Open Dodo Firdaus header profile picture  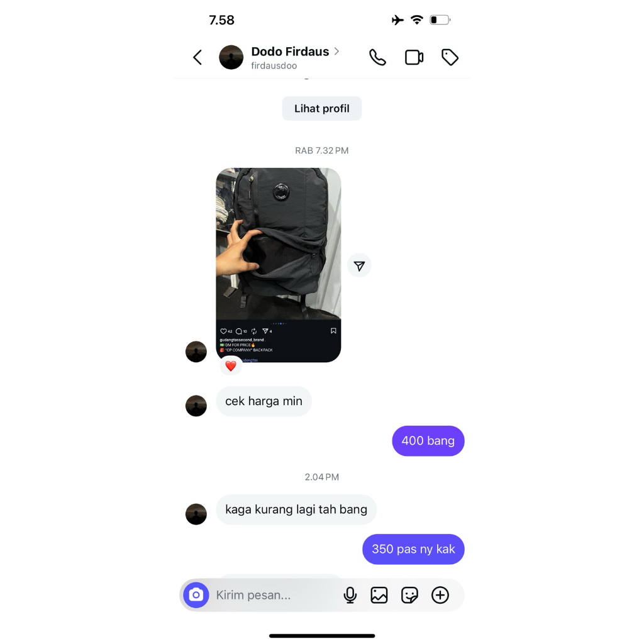(231, 57)
